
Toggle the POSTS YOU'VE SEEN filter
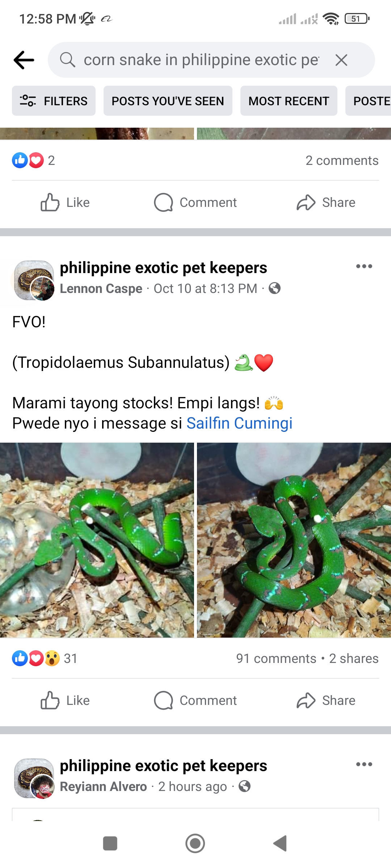[168, 101]
